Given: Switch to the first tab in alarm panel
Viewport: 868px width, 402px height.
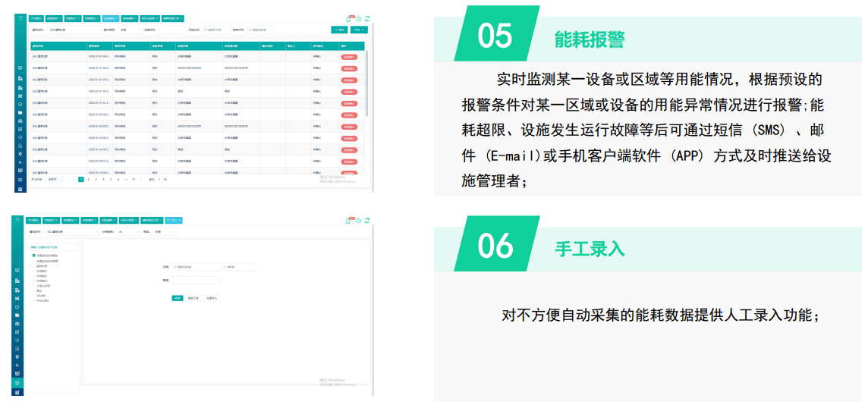Looking at the screenshot, I should coord(36,17).
